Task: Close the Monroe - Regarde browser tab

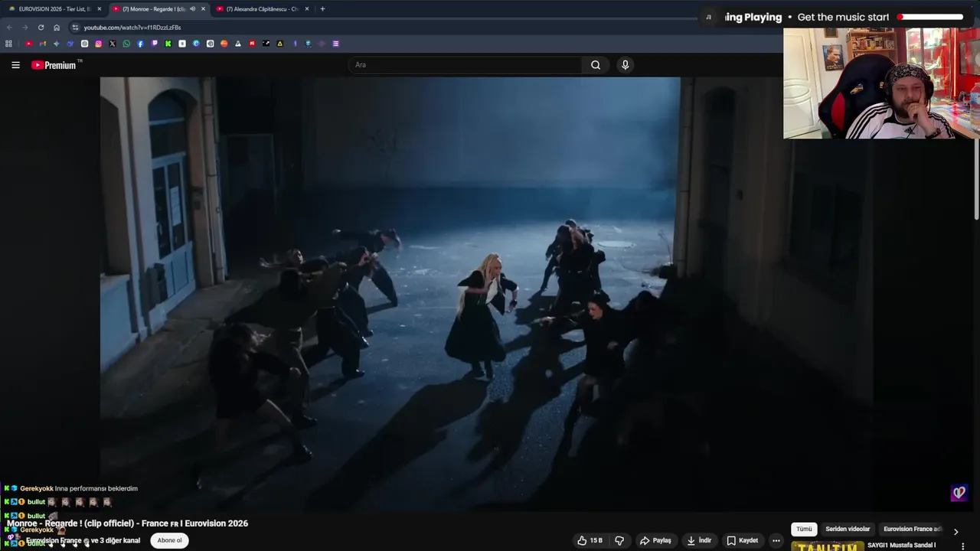Action: [x=203, y=9]
